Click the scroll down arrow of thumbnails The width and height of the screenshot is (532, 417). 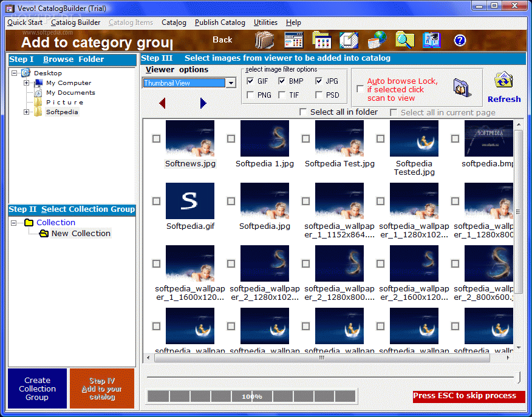pyautogui.click(x=518, y=348)
